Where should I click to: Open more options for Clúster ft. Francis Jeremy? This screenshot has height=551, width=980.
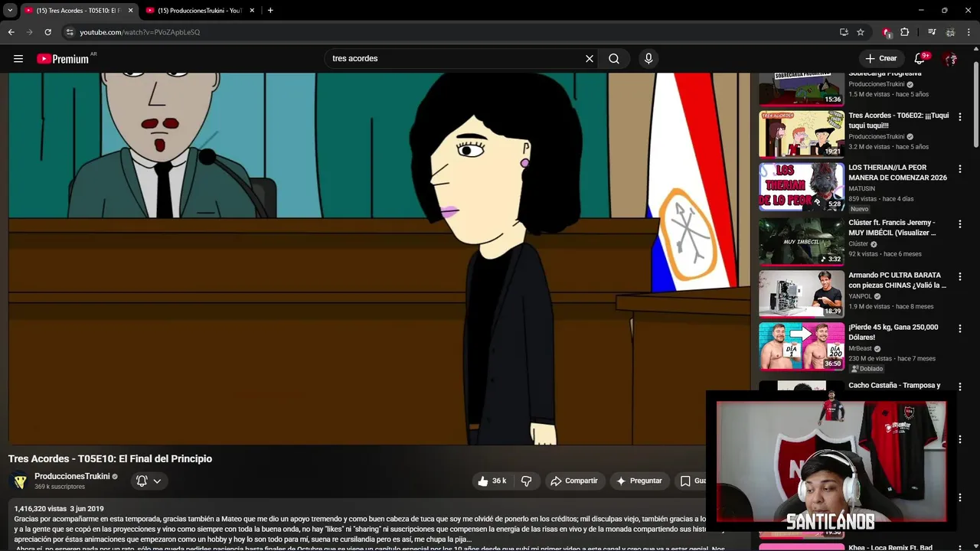(x=960, y=224)
